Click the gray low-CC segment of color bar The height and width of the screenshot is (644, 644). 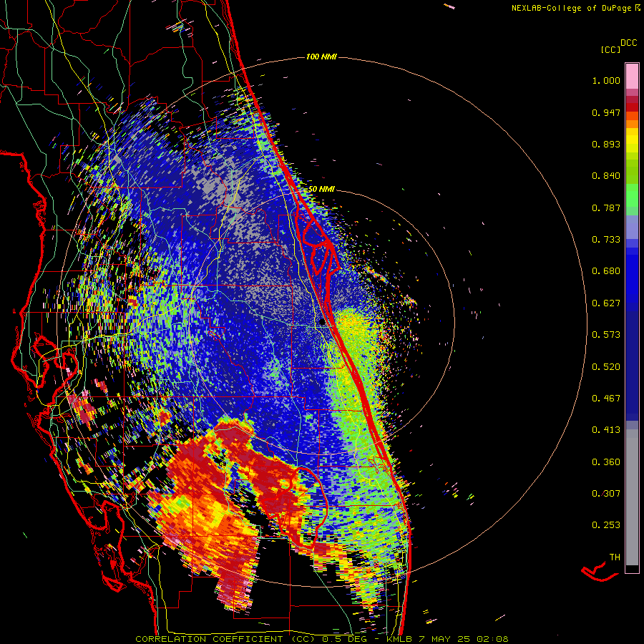(x=632, y=497)
